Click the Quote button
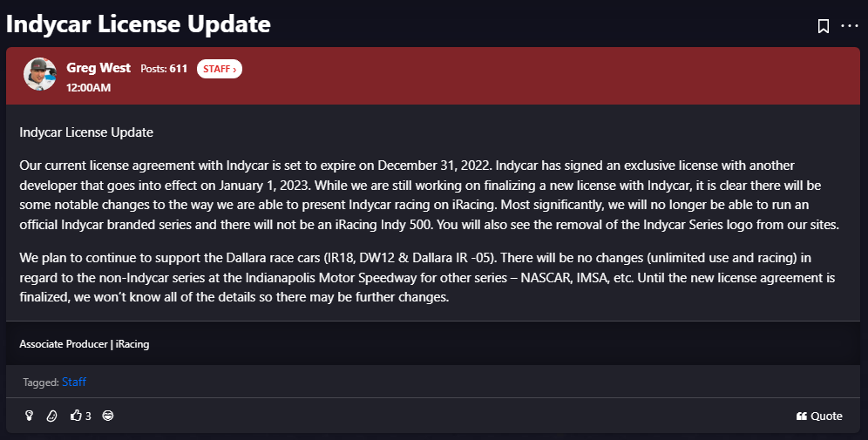868x440 pixels. [819, 416]
